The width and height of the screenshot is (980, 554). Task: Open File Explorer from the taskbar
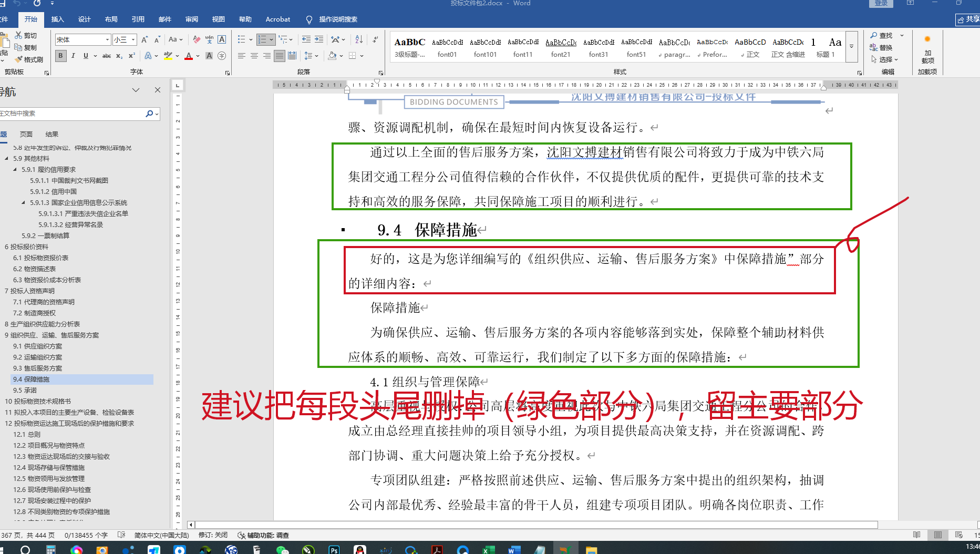[591, 550]
